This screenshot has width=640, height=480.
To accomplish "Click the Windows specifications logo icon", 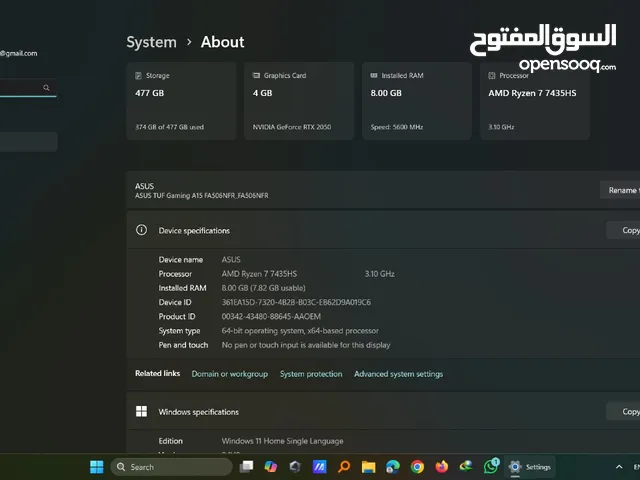I will (141, 411).
